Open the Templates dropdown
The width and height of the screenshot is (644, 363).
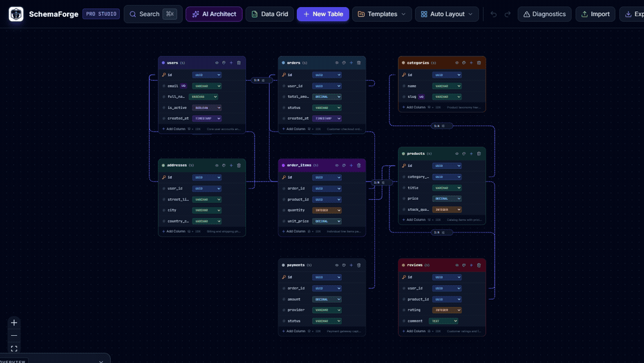pyautogui.click(x=381, y=14)
